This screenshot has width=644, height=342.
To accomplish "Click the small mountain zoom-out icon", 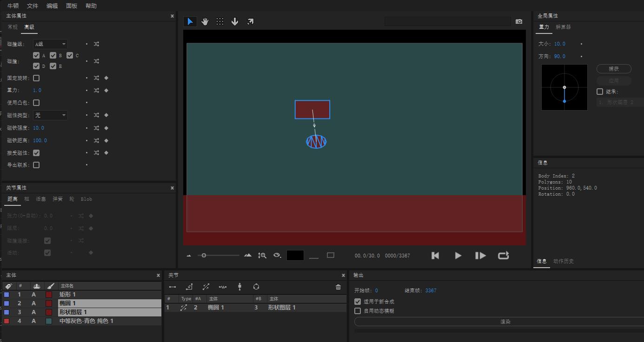I will [189, 256].
